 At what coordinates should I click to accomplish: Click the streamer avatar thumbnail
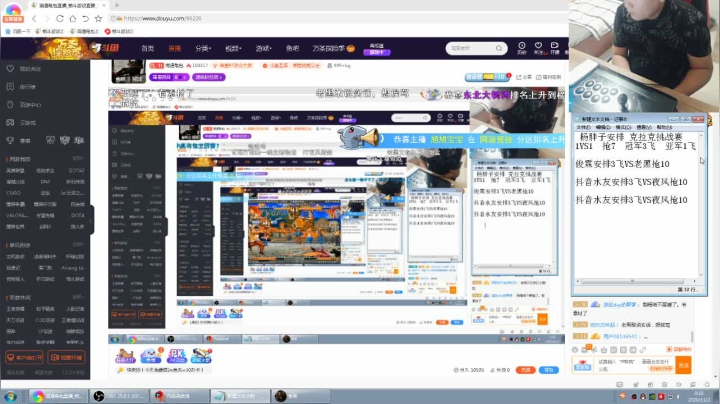(129, 71)
